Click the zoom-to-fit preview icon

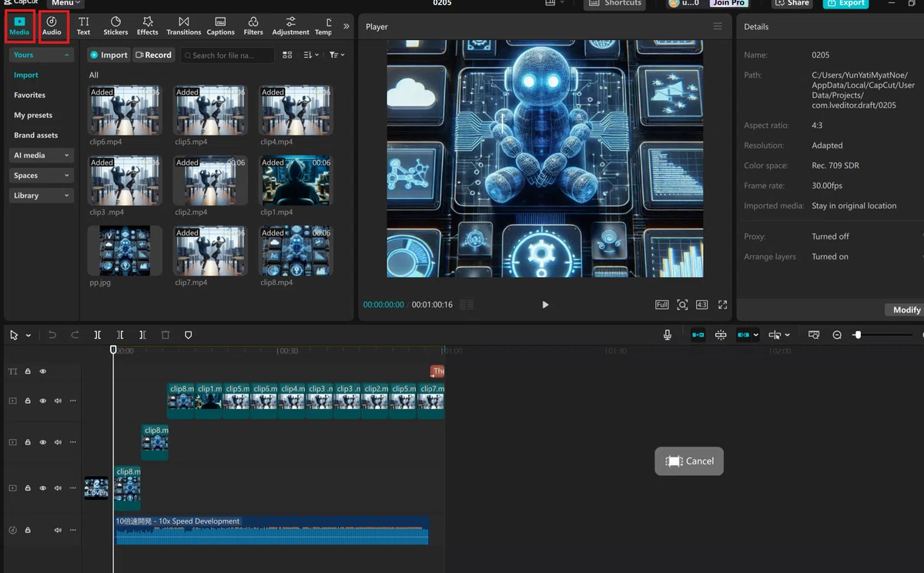pos(682,305)
